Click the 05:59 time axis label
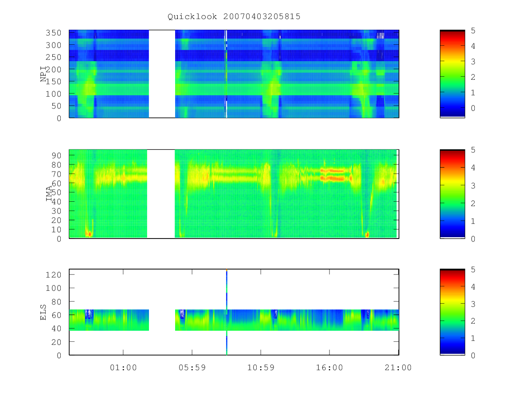 pos(192,368)
